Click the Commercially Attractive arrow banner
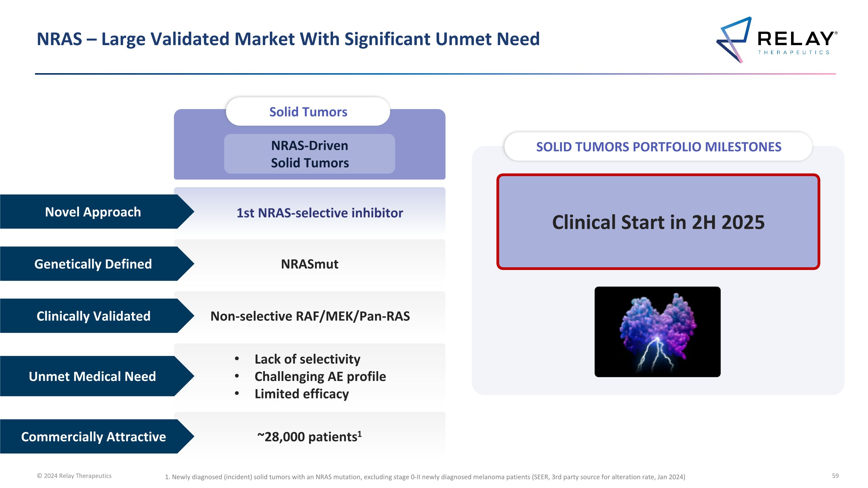This screenshot has width=868, height=488. tap(93, 437)
